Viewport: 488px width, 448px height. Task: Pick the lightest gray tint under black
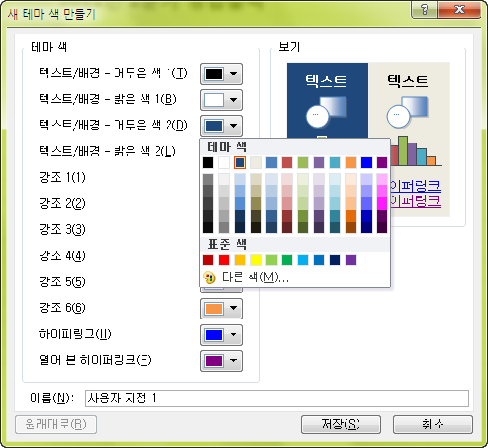coord(209,180)
